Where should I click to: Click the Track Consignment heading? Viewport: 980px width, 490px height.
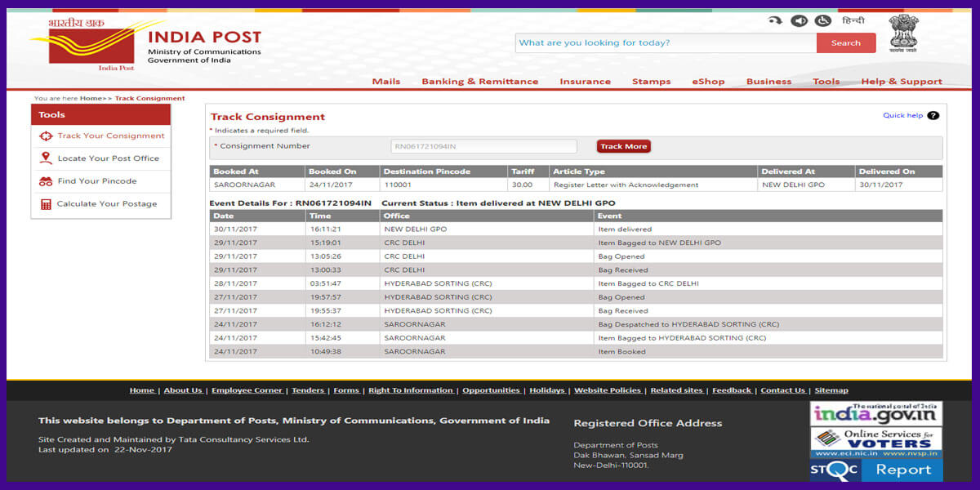268,117
